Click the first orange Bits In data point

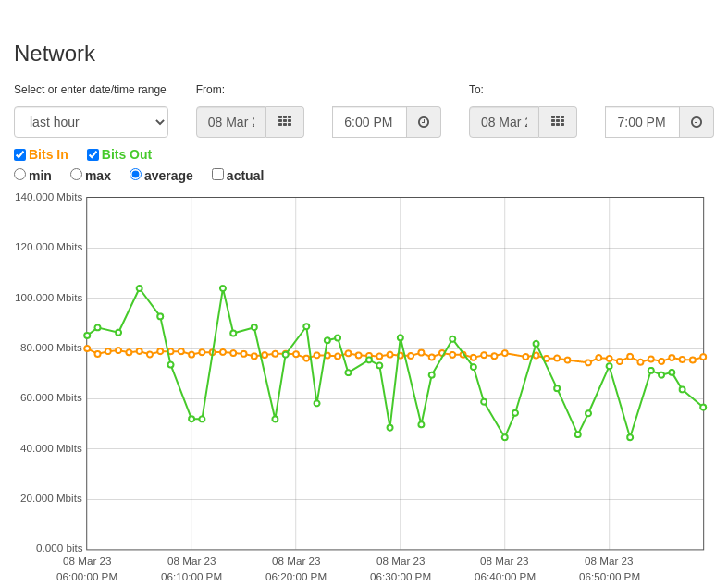click(87, 348)
